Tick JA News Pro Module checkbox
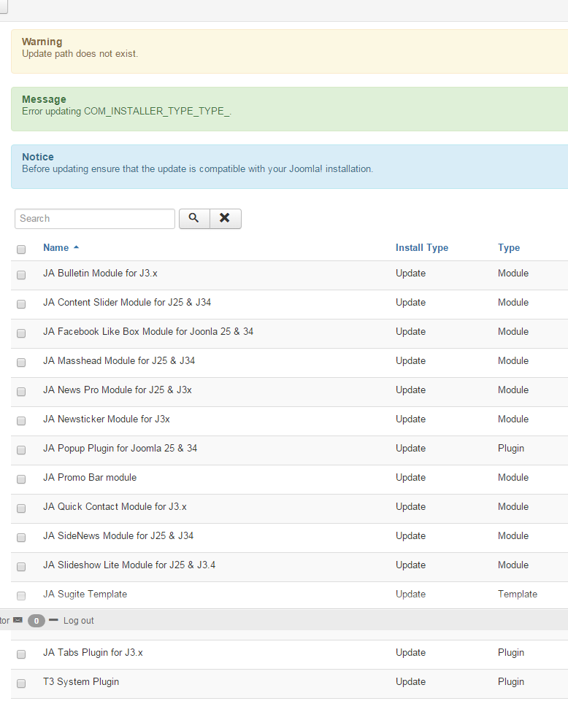This screenshot has width=568, height=728. click(21, 392)
